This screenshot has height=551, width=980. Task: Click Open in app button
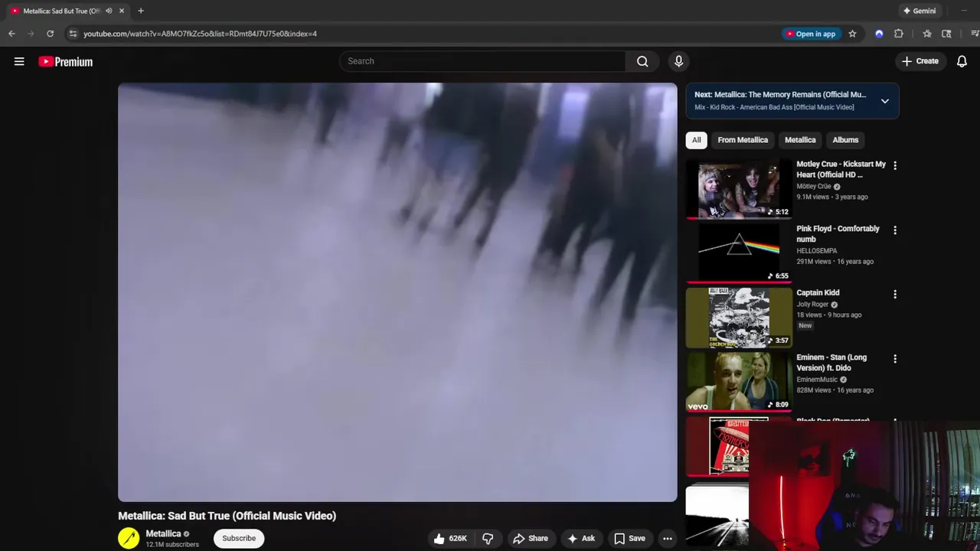812,34
